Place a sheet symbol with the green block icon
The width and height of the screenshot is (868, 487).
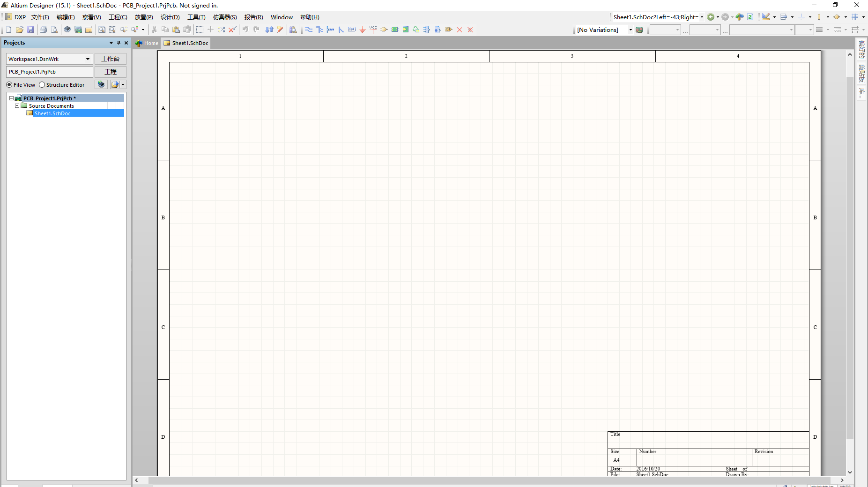(395, 30)
